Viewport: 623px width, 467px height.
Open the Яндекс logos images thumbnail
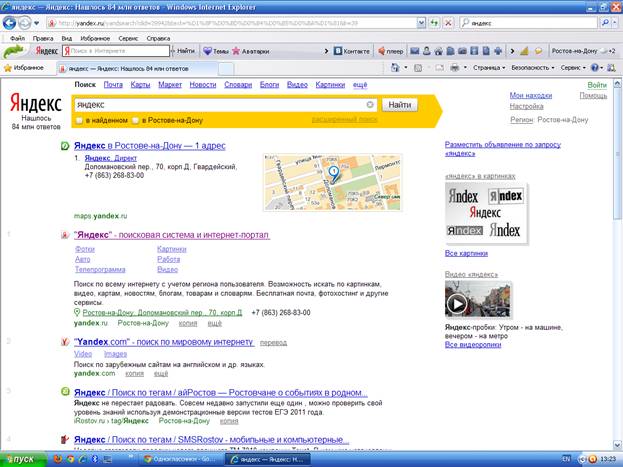pyautogui.click(x=486, y=213)
